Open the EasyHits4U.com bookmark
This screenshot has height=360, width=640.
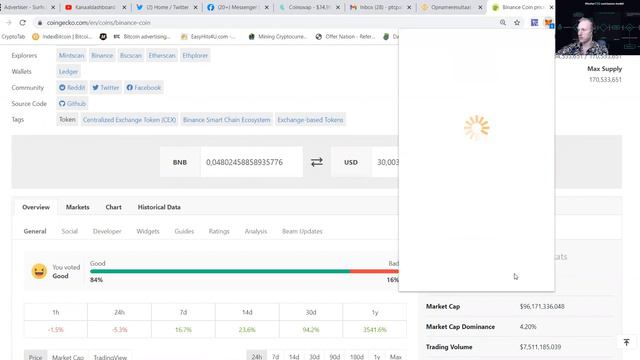(208, 37)
